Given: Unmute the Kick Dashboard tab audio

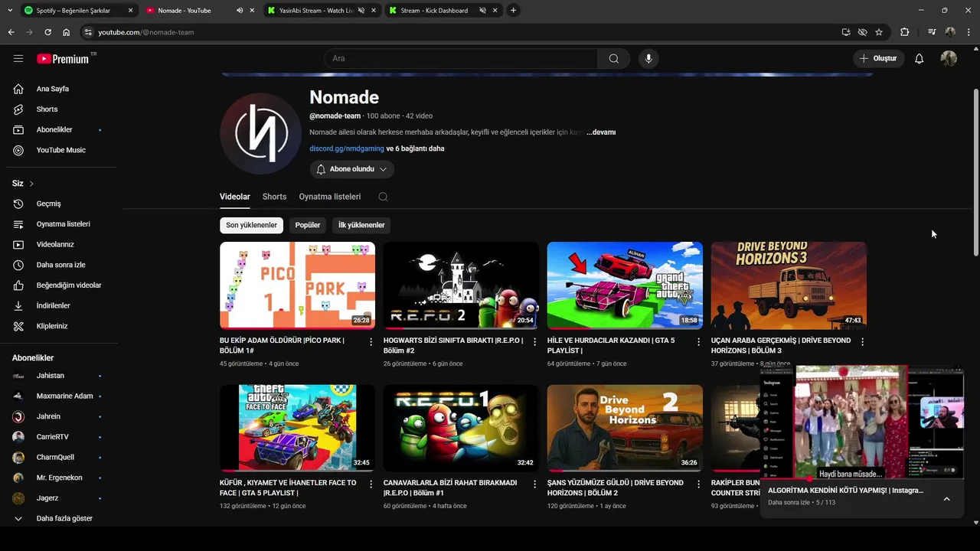Looking at the screenshot, I should (483, 11).
